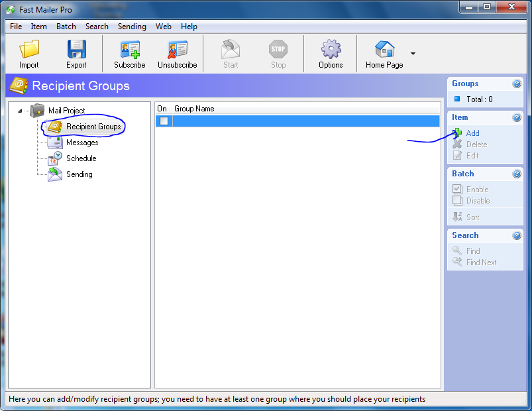Screen dimensions: 532x411
Task: Click the Messages envelope tree icon
Action: pos(55,143)
